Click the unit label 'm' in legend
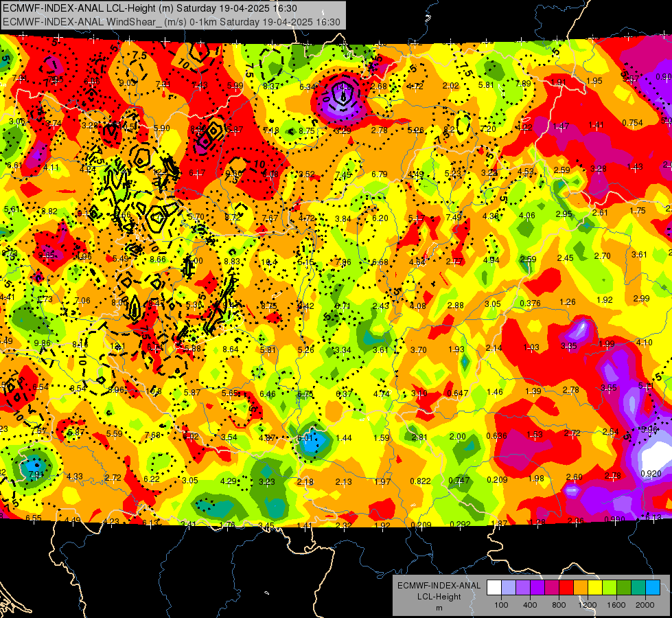Viewport: 672px width, 618px height. tap(439, 608)
